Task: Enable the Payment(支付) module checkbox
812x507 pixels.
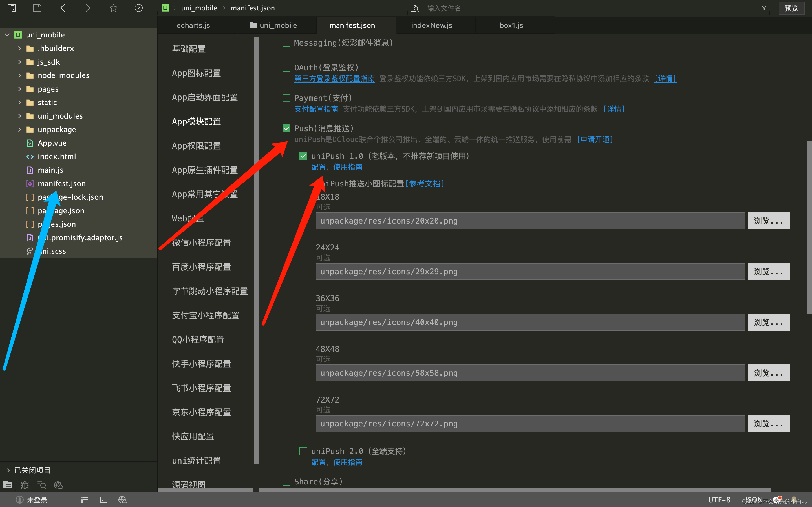Action: pos(286,98)
